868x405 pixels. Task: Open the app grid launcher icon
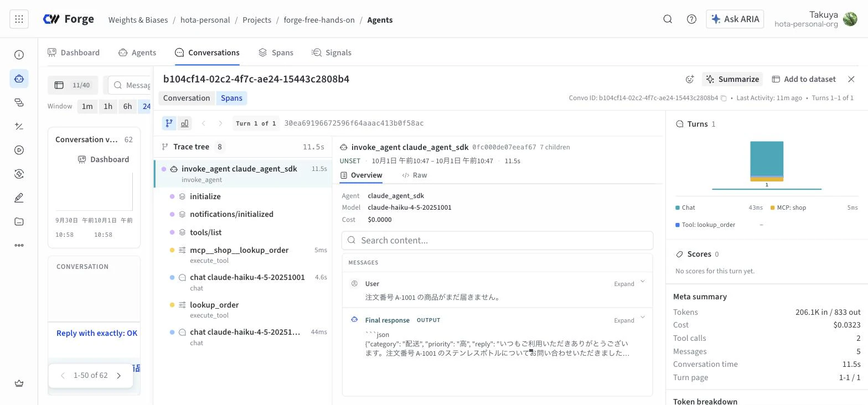pos(19,19)
